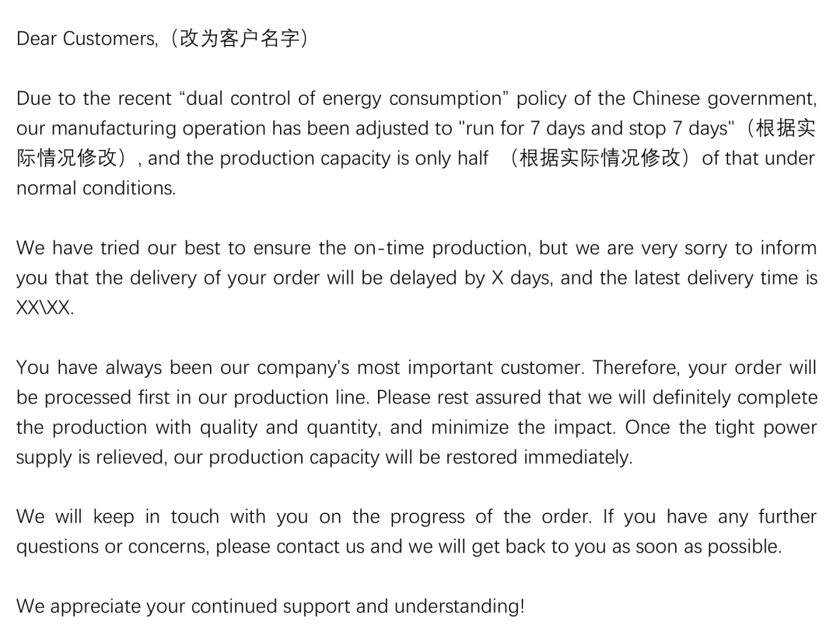The width and height of the screenshot is (840, 639).
Task: Click the words "Please rest assured"
Action: click(x=460, y=398)
